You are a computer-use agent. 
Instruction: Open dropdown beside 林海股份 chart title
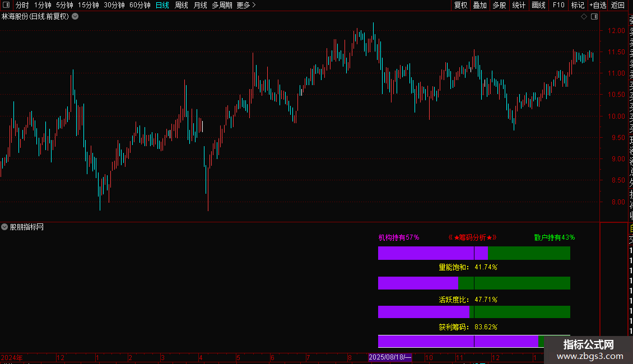click(75, 17)
